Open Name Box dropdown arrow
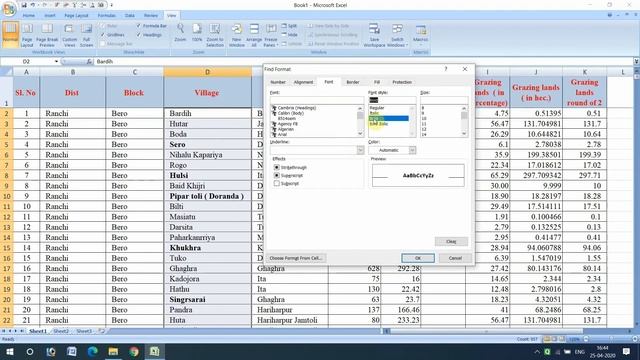The height and width of the screenshot is (360, 640). (x=56, y=61)
